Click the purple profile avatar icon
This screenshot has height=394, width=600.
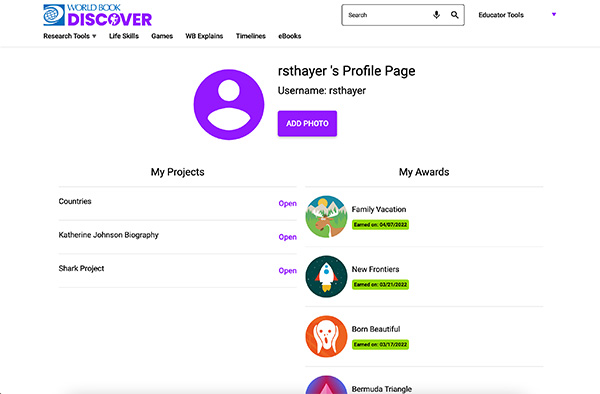click(x=229, y=104)
